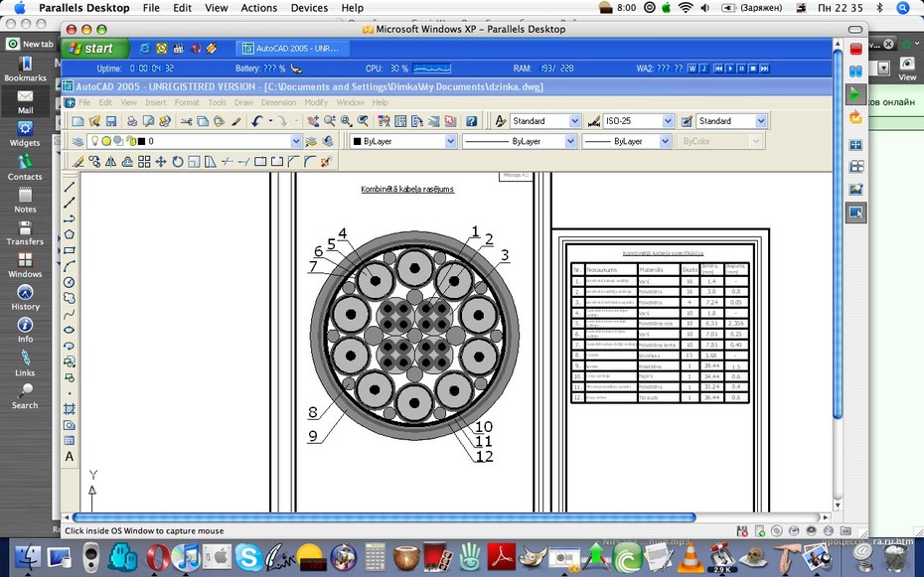Open the Dim Style ISO-25 dropdown
Screen dimensions: 924x577
(668, 121)
